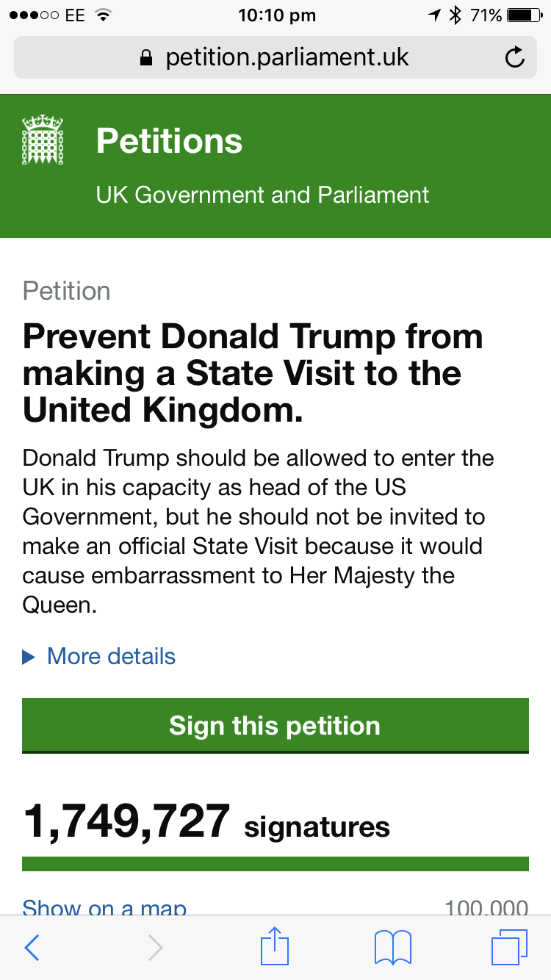Open the Safari bookmarks book icon
This screenshot has width=551, height=980.
393,948
